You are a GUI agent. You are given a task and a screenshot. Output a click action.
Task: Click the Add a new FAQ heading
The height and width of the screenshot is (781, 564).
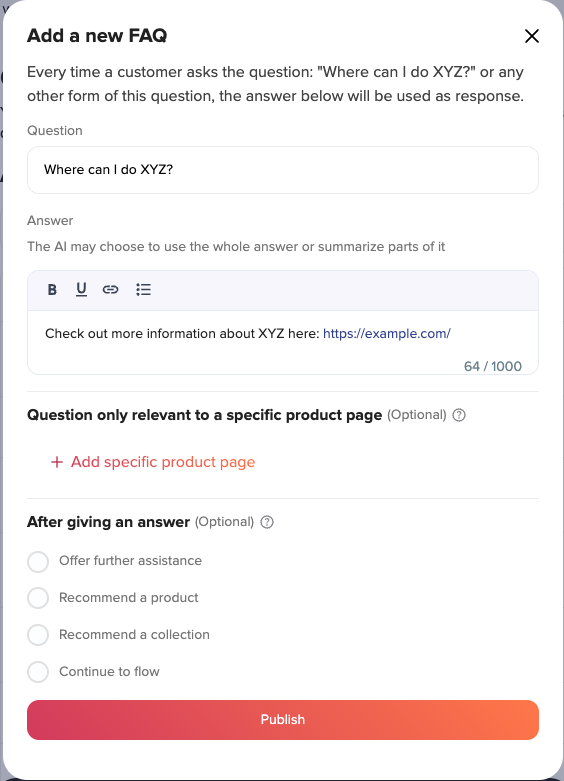tap(97, 36)
